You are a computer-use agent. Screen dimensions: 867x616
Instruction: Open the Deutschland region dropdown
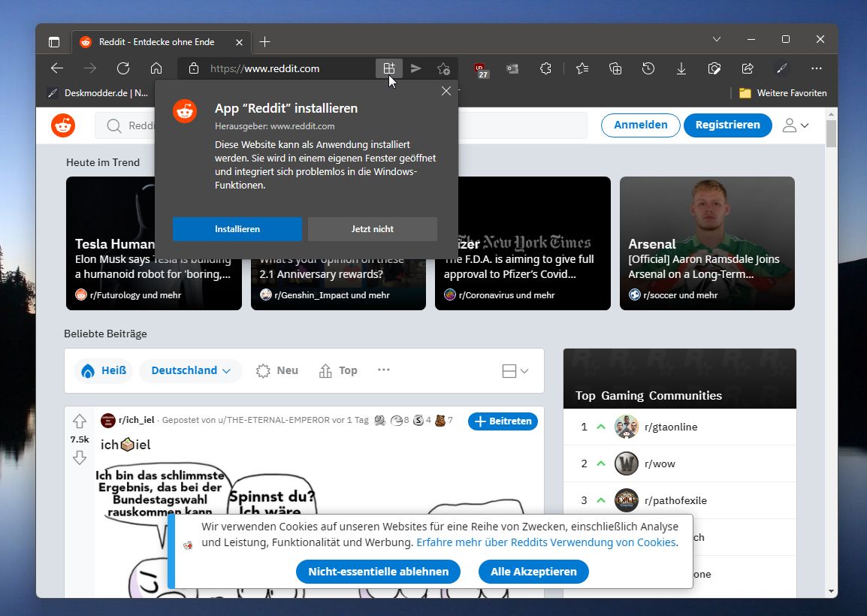click(x=191, y=370)
